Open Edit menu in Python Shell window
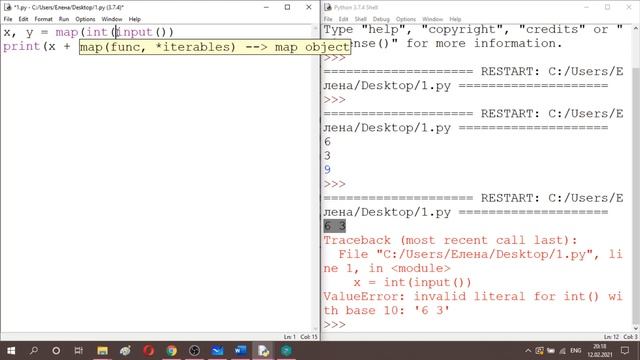This screenshot has height=360, width=640. [343, 19]
